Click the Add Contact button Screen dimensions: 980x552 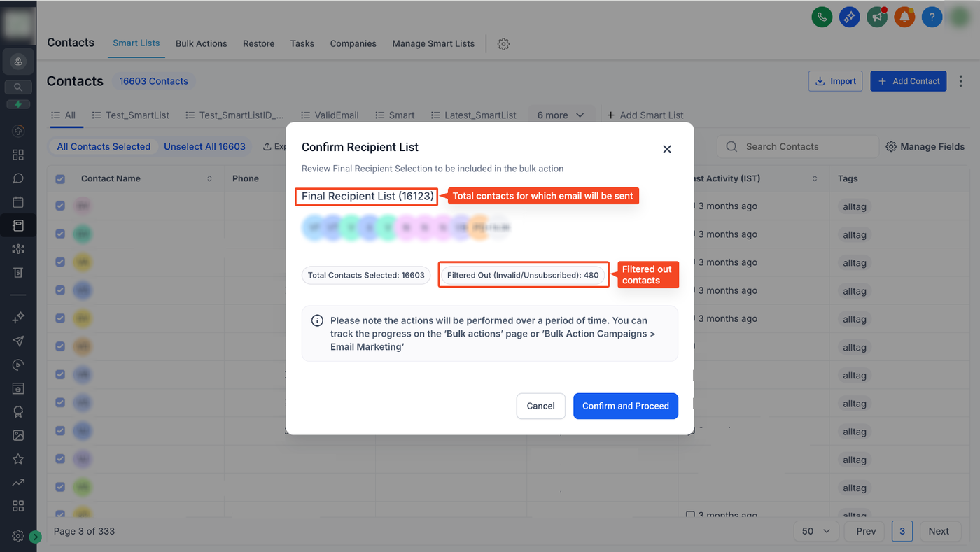[909, 81]
